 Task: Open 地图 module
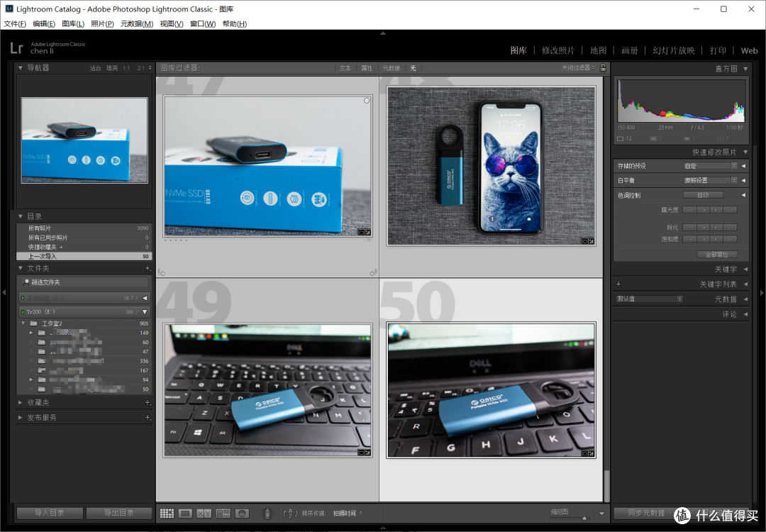[x=598, y=50]
